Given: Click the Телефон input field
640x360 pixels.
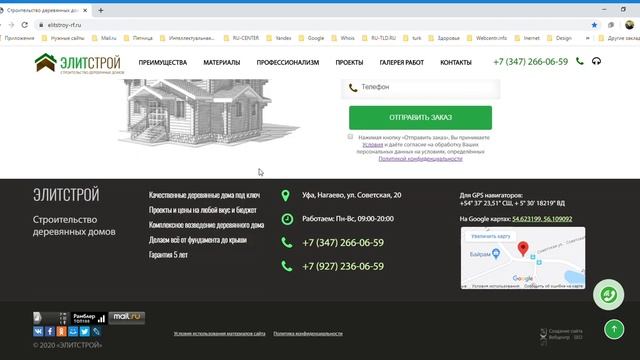Looking at the screenshot, I should (420, 87).
